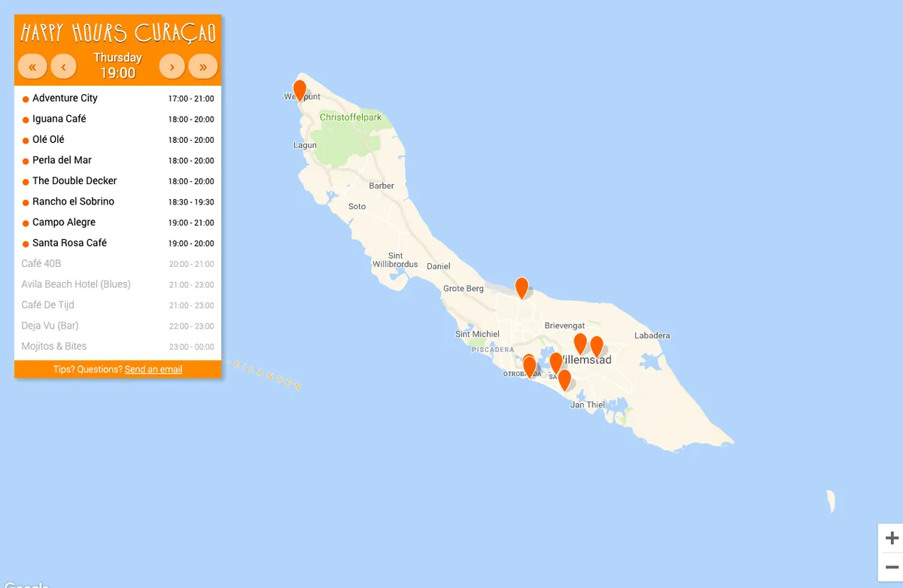Click the Soto map label
Viewport: 903px width, 588px height.
pos(357,206)
